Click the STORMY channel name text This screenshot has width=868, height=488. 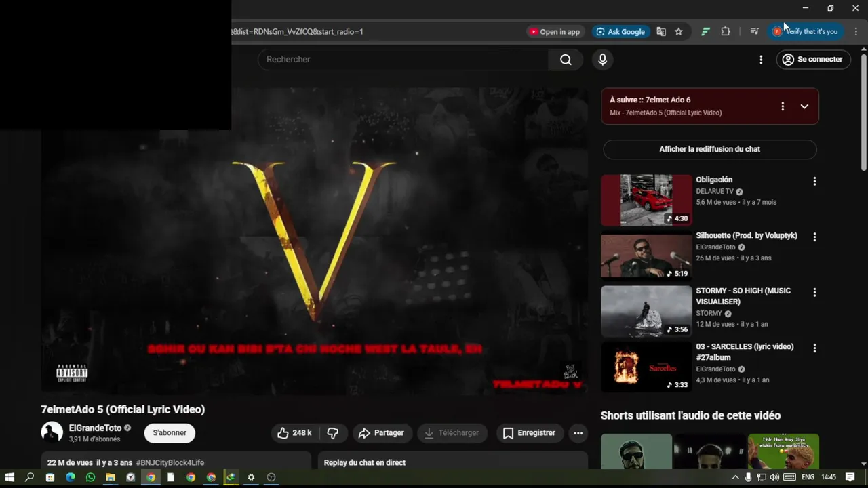click(x=709, y=314)
